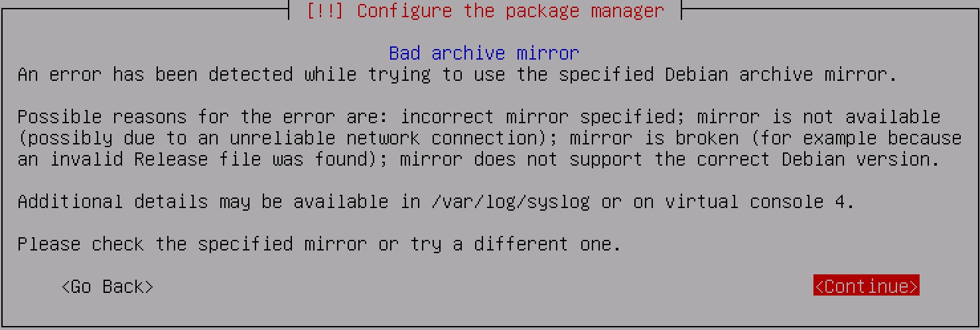Viewport: 980px width, 330px height.
Task: Click the [!!] priority marker in the title
Action: point(324,11)
